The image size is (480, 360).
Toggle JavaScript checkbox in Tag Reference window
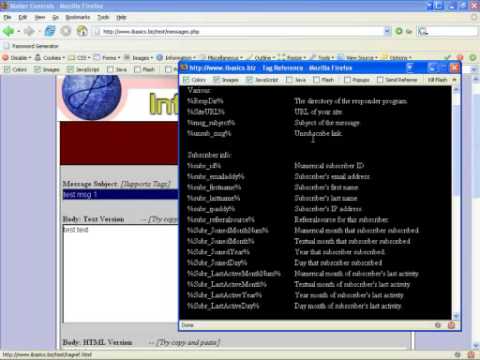tap(249, 80)
